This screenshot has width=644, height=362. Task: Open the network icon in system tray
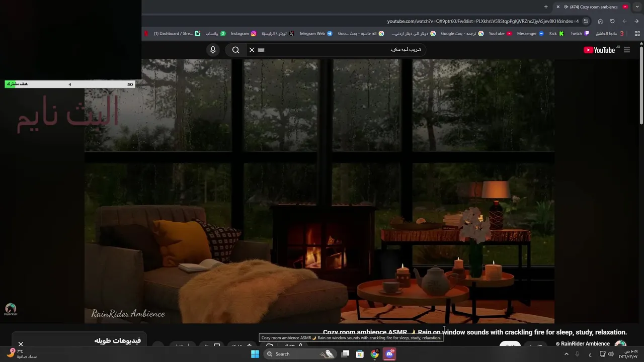click(603, 354)
